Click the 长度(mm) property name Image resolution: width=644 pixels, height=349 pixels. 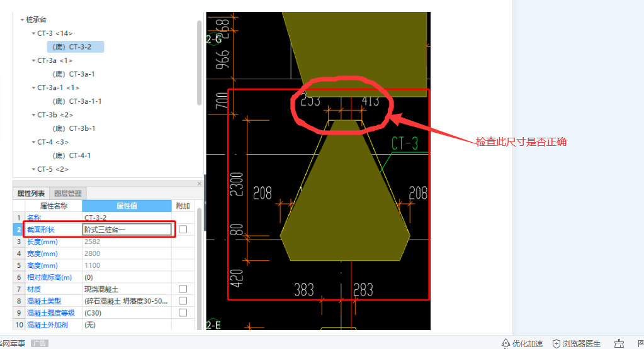click(x=42, y=241)
